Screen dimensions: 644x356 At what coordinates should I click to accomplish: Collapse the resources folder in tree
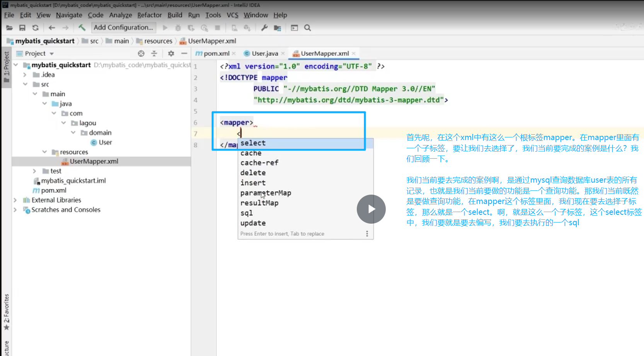click(44, 152)
